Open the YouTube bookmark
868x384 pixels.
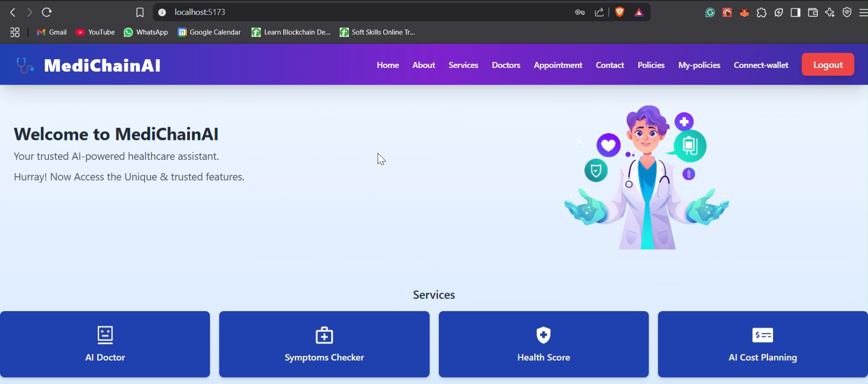click(95, 32)
